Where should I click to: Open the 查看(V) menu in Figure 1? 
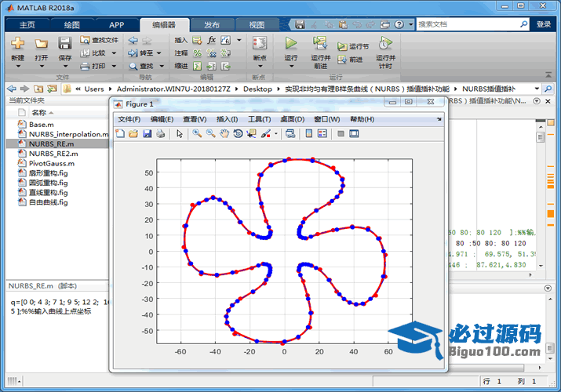[x=195, y=119]
